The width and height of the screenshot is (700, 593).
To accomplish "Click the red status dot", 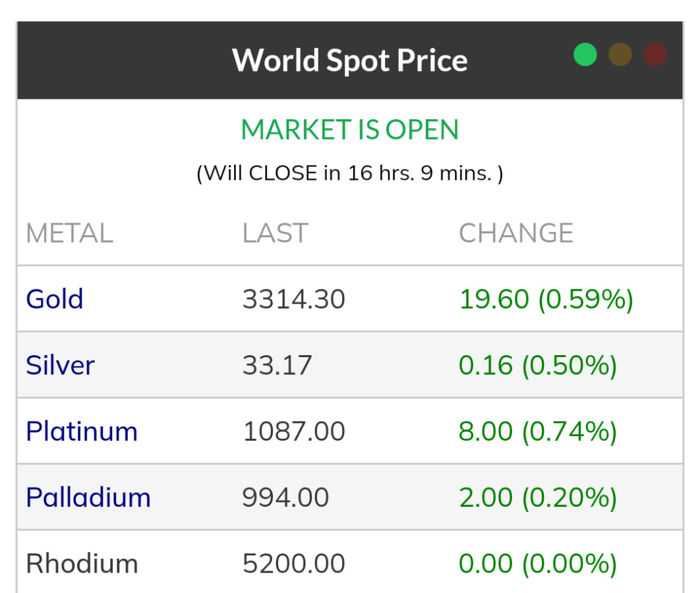I will click(x=655, y=55).
